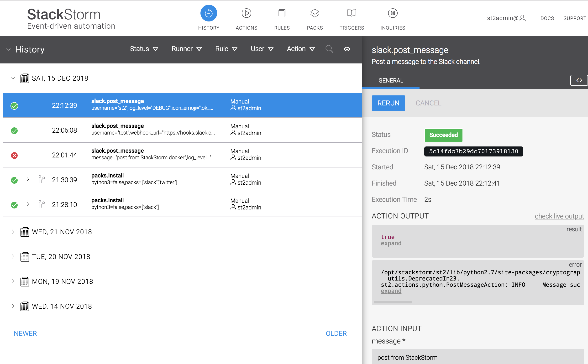
Task: Click the StackStorm logo
Action: pyautogui.click(x=71, y=19)
